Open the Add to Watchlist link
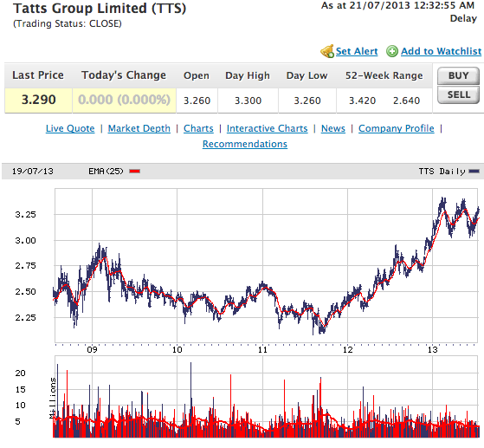484x448 pixels. [x=441, y=51]
